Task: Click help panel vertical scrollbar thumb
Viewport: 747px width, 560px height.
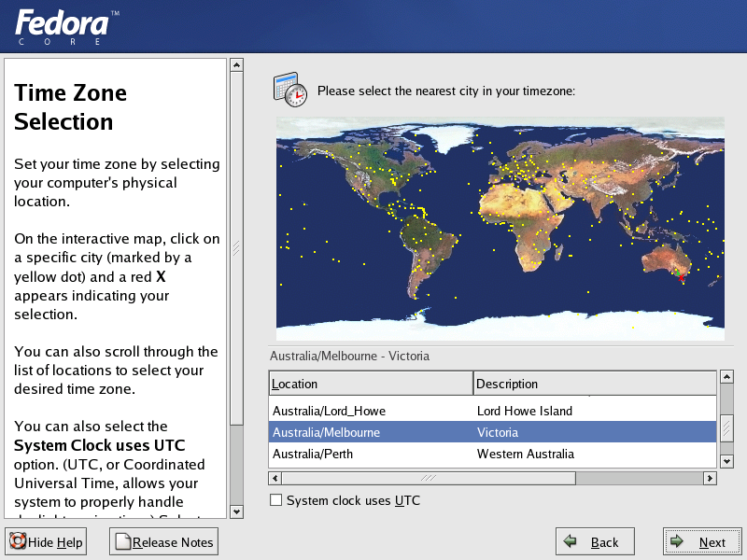Action: pyautogui.click(x=237, y=248)
